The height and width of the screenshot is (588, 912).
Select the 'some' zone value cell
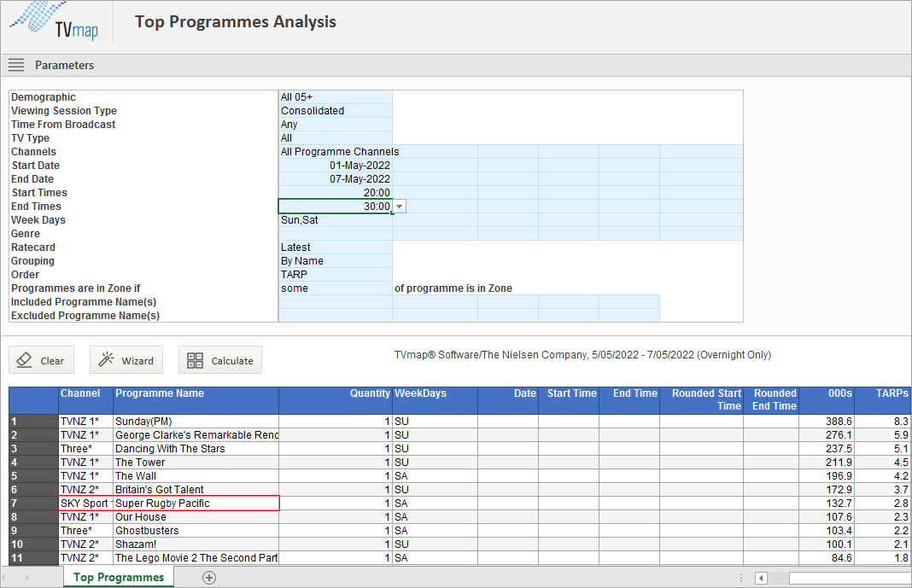[x=336, y=288]
